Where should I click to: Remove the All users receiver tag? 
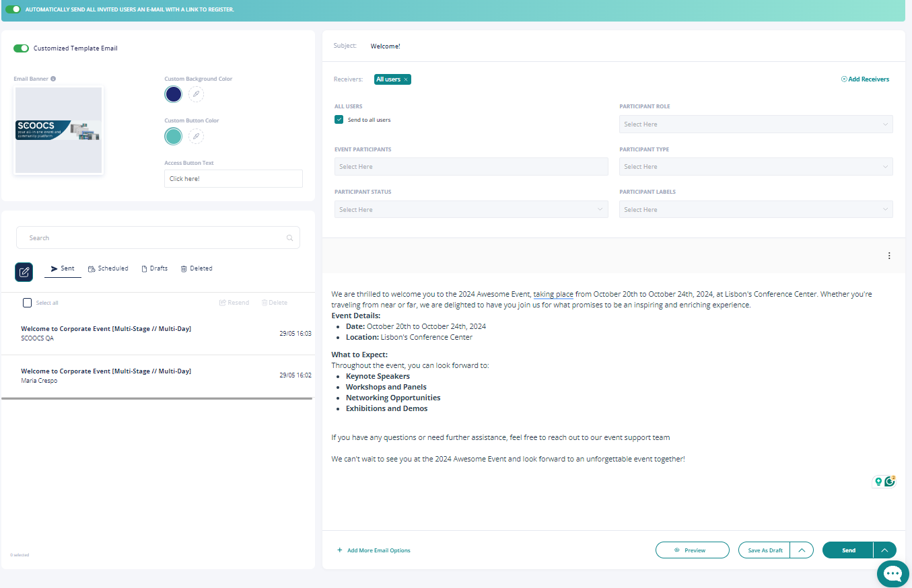406,79
